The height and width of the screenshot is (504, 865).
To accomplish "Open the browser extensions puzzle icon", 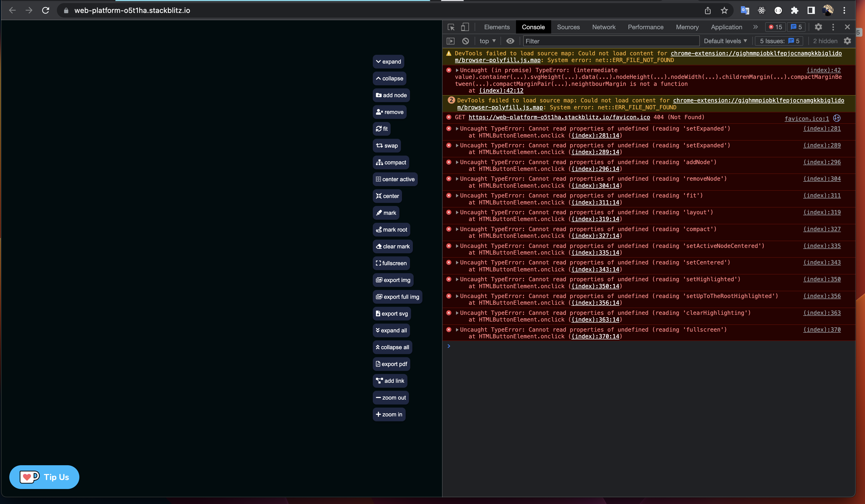I will 794,10.
